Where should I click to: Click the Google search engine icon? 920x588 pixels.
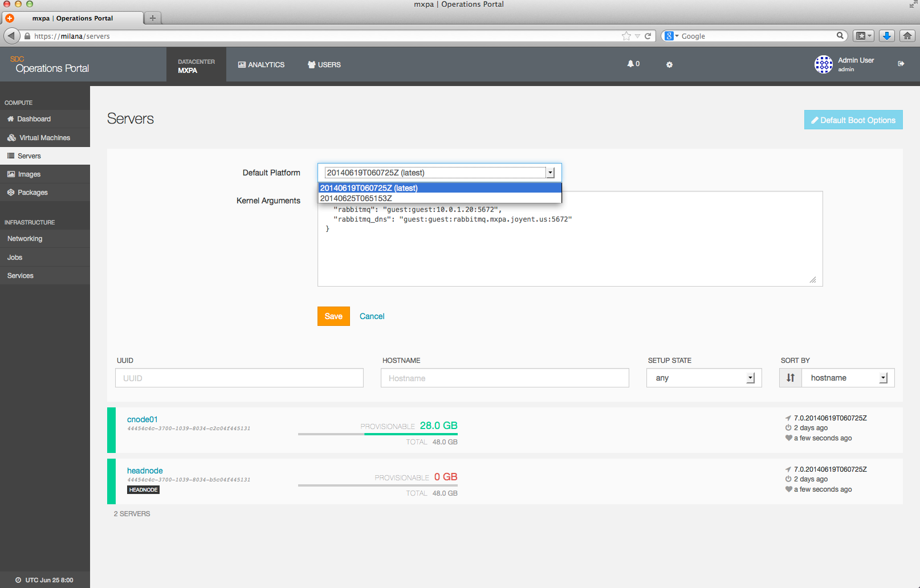click(x=669, y=36)
